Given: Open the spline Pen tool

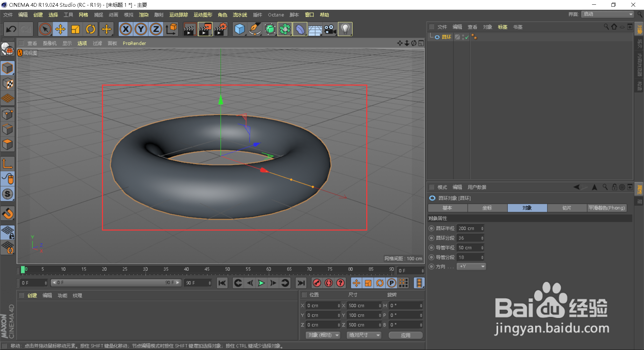Looking at the screenshot, I should [x=255, y=29].
